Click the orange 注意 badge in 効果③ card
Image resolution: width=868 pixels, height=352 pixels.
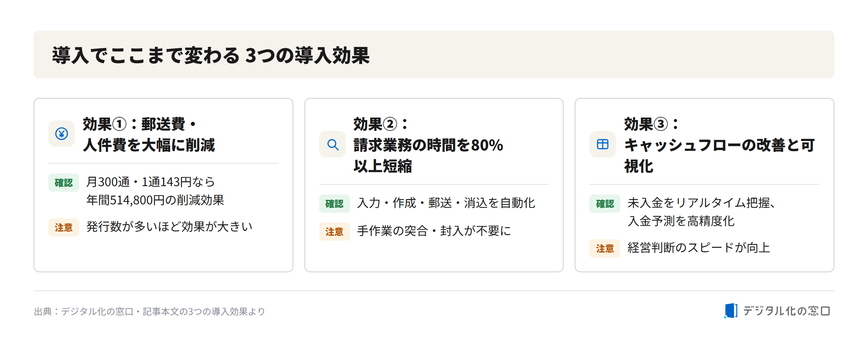605,248
